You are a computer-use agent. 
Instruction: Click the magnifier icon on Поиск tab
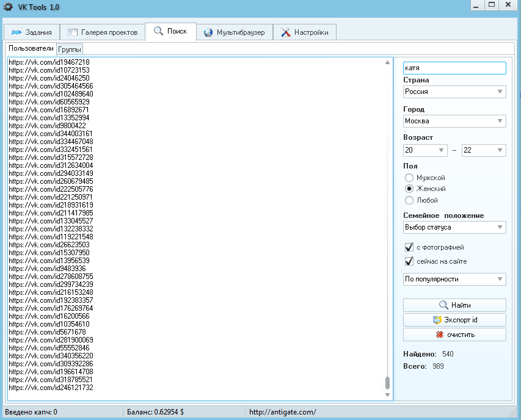[x=158, y=31]
